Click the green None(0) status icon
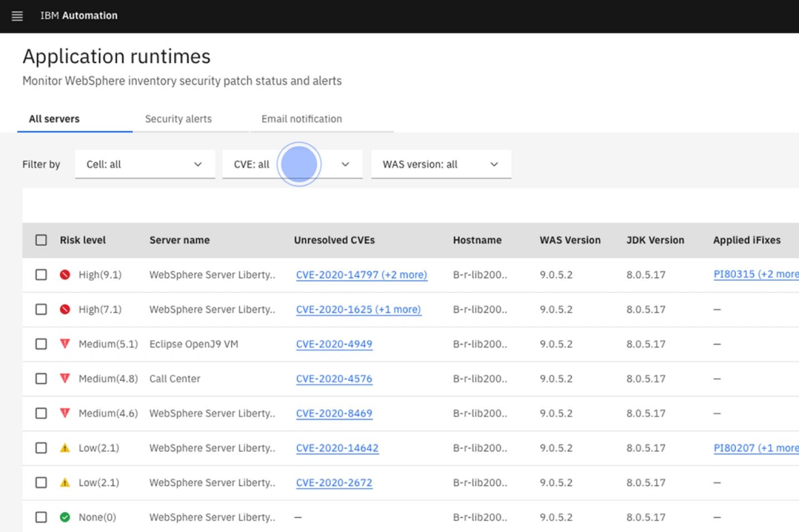 point(65,517)
